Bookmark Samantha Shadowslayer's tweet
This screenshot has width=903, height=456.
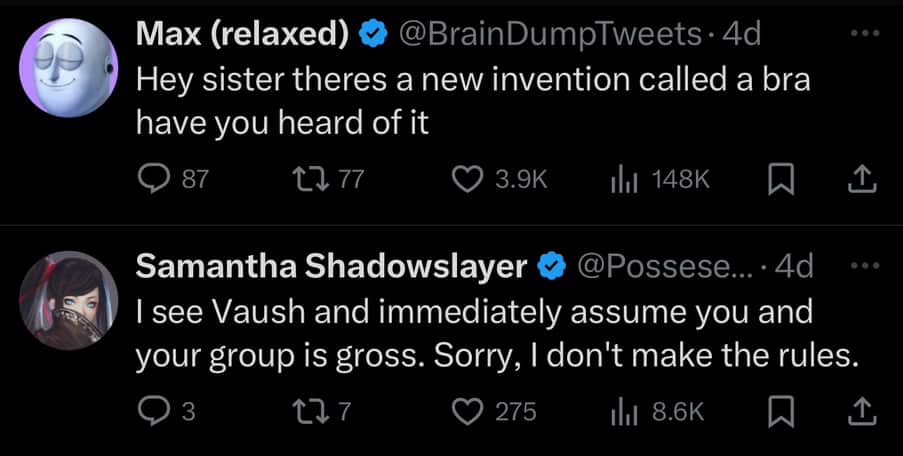[781, 412]
